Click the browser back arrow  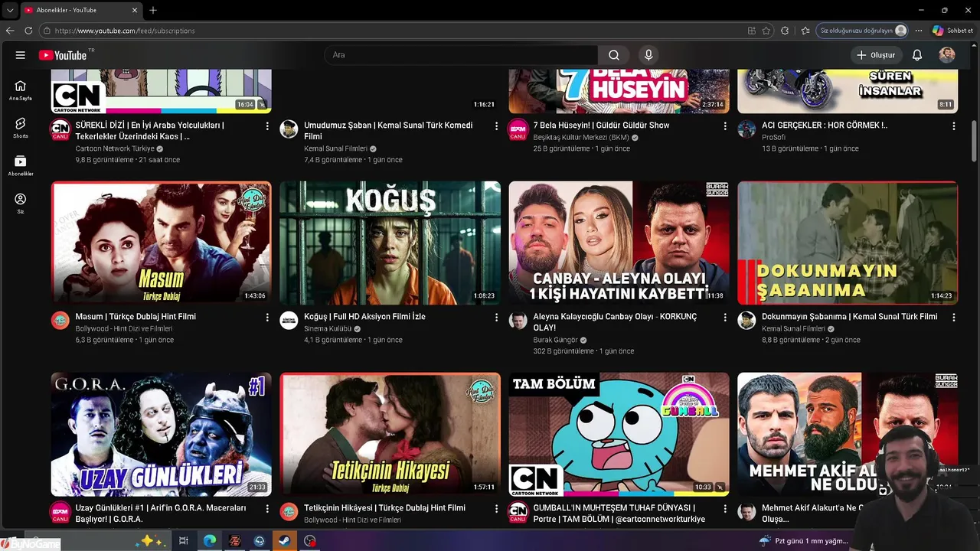[10, 31]
